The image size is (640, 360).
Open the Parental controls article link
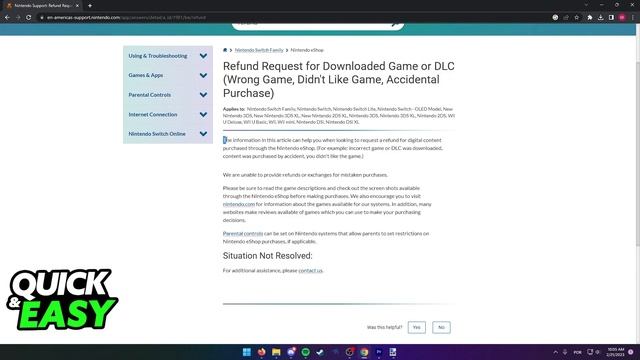tap(243, 233)
